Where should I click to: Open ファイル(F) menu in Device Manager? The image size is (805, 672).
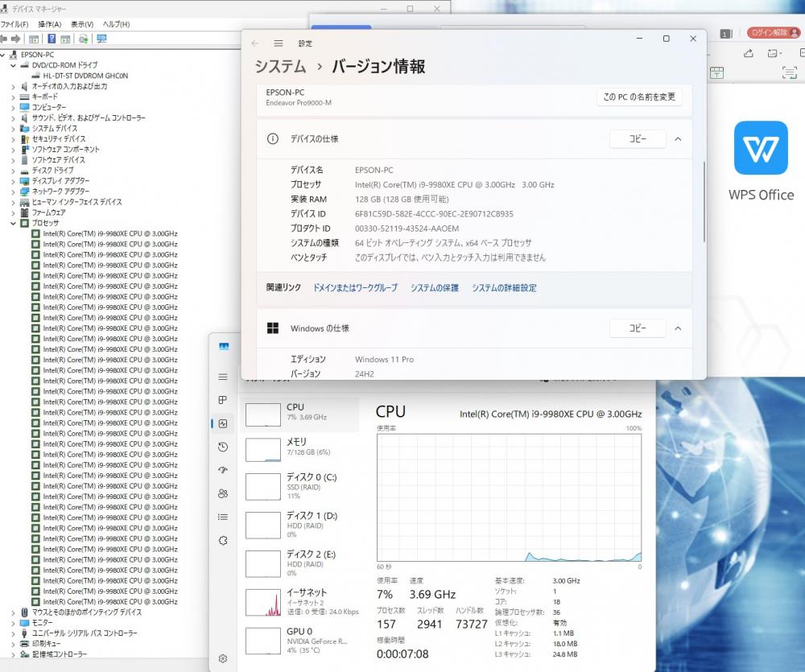pos(14,24)
